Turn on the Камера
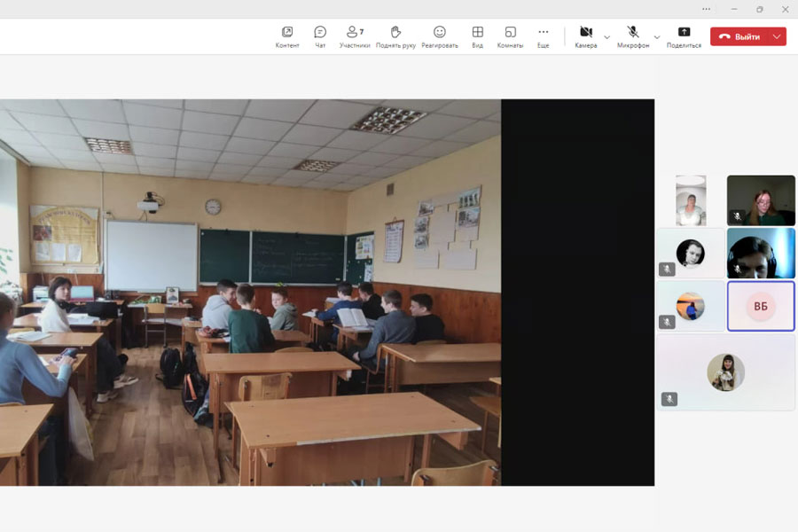Image resolution: width=798 pixels, height=532 pixels. point(586,37)
